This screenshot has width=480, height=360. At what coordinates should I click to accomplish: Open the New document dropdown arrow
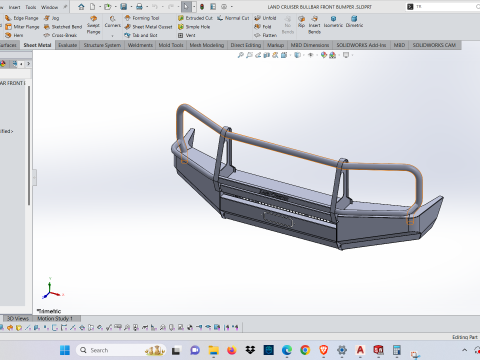point(100,7)
